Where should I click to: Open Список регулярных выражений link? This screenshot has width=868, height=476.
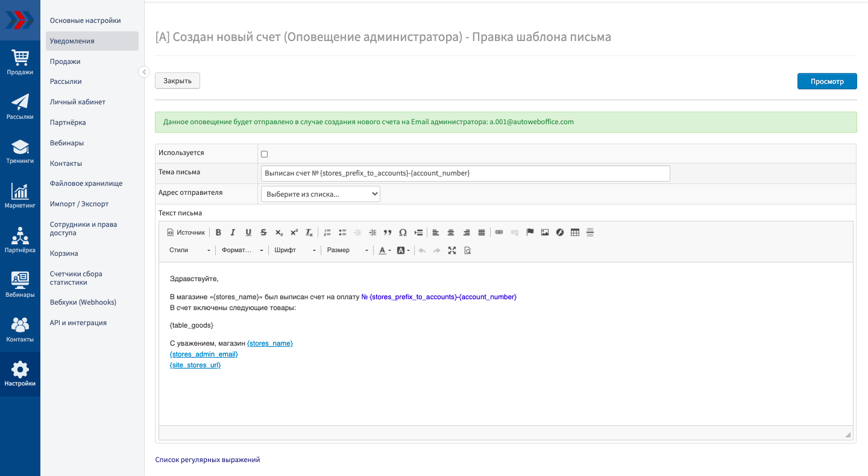pos(207,460)
